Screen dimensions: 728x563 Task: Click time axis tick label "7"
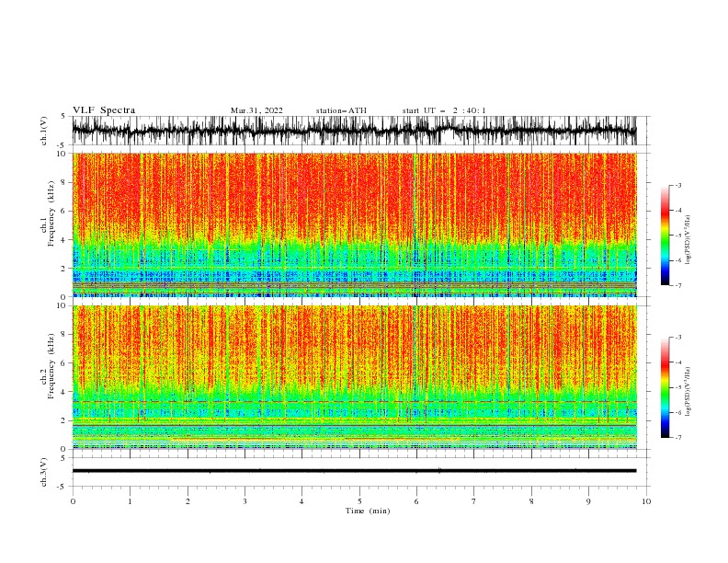point(474,501)
